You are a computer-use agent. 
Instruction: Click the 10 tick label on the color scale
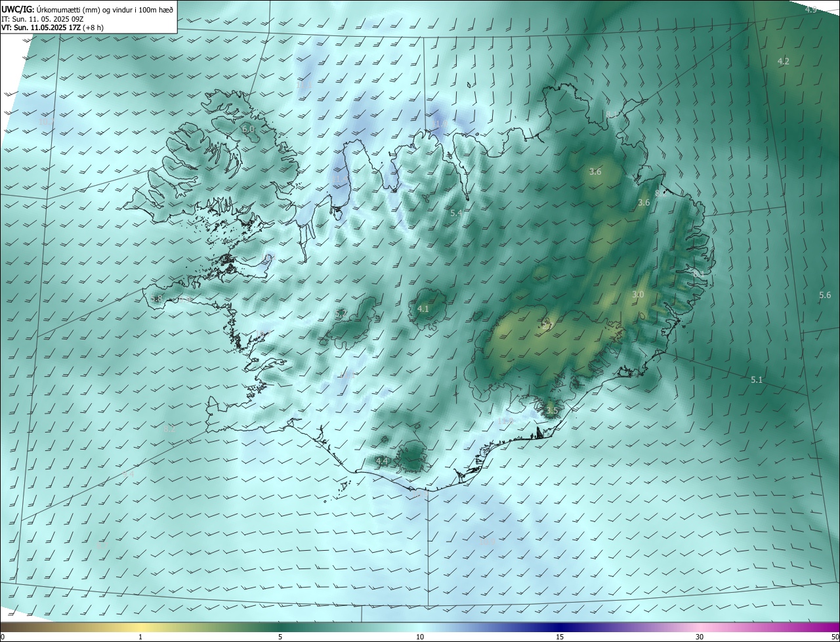click(x=420, y=637)
